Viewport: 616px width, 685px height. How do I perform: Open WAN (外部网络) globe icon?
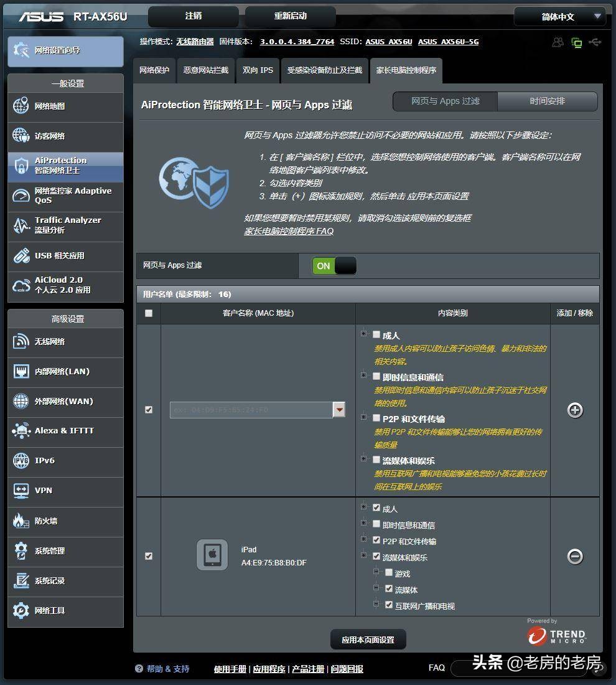point(21,401)
